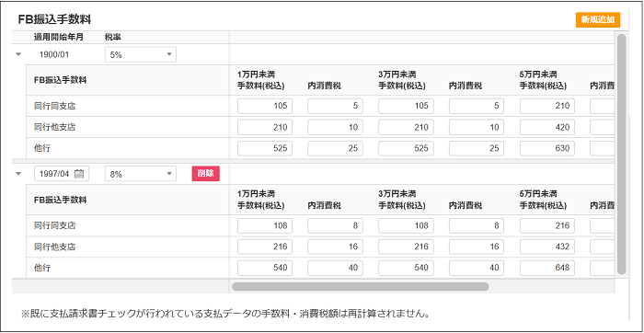Viewport: 644px width, 333px height.
Task: Collapse the 1997/04 section with its triangle
Action: [18, 173]
